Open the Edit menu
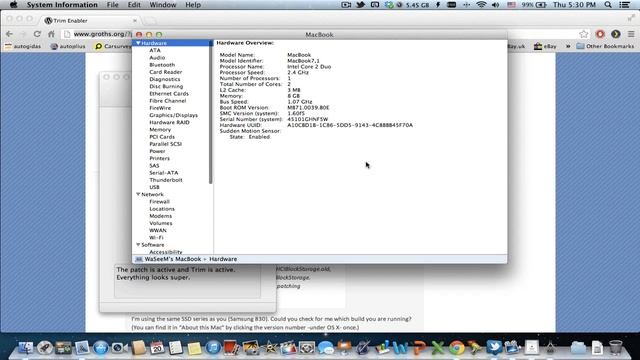The height and width of the screenshot is (360, 640). (x=134, y=5)
